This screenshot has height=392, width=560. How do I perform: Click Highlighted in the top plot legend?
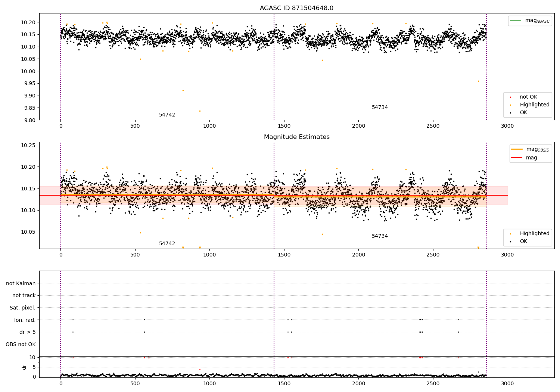tap(535, 105)
